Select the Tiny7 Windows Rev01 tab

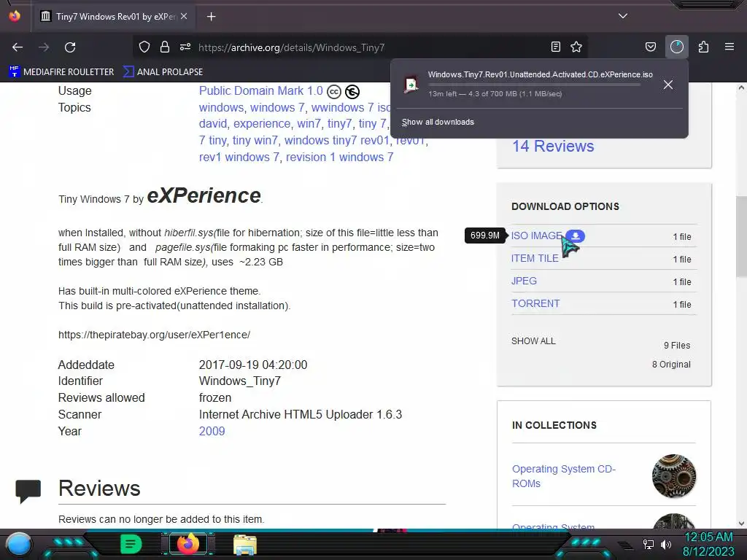point(114,17)
